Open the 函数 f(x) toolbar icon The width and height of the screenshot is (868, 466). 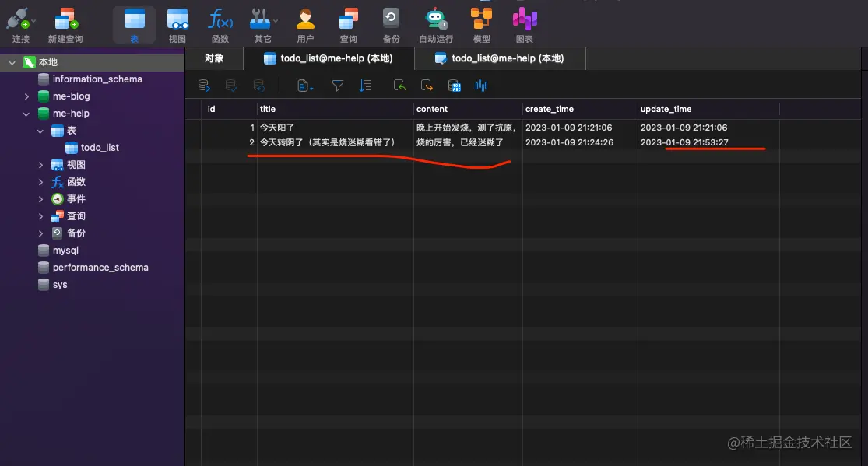click(x=220, y=25)
